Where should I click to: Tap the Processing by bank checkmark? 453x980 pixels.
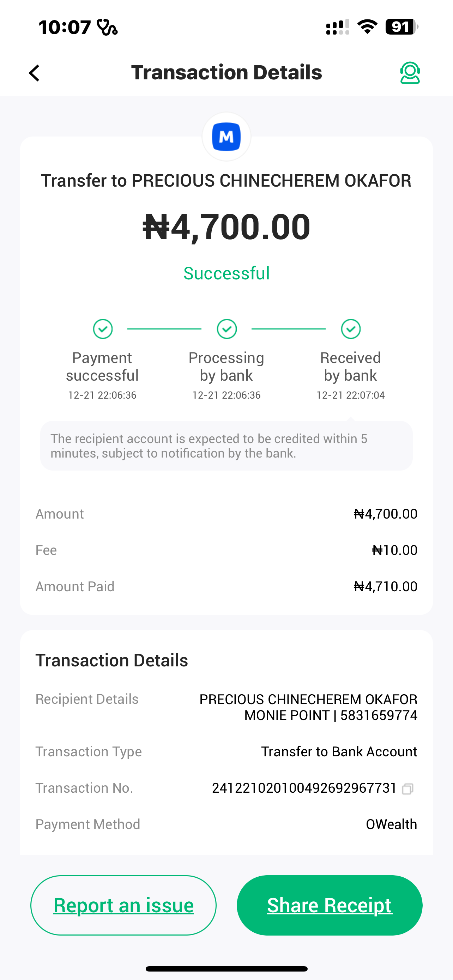tap(227, 329)
